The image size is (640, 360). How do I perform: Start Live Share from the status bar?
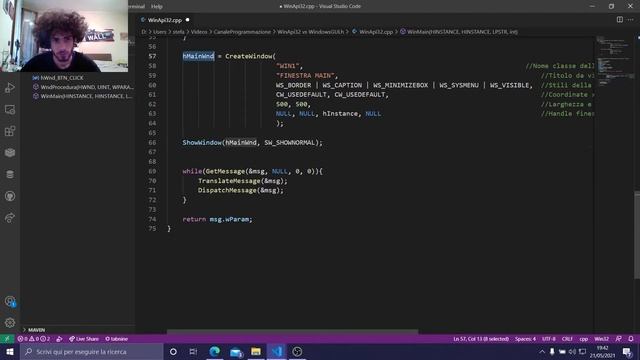(84, 339)
